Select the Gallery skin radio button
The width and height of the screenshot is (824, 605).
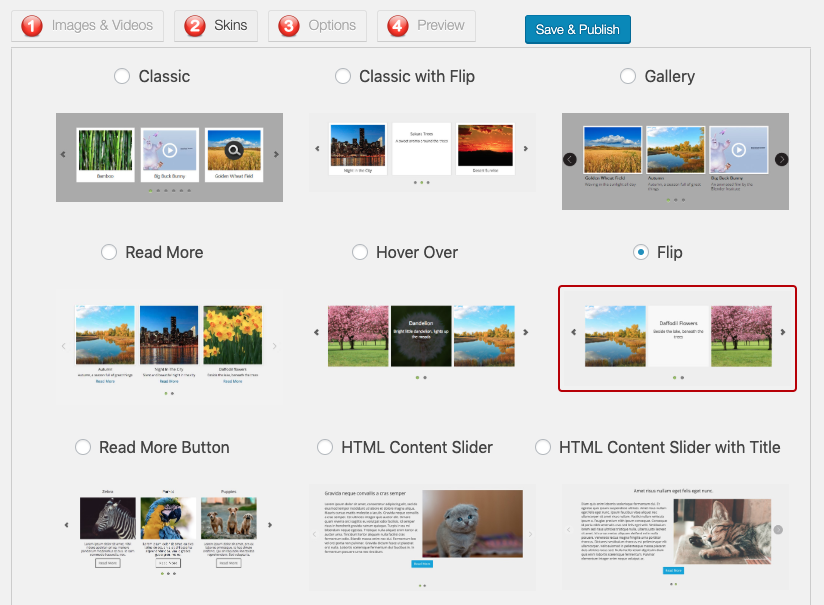628,76
